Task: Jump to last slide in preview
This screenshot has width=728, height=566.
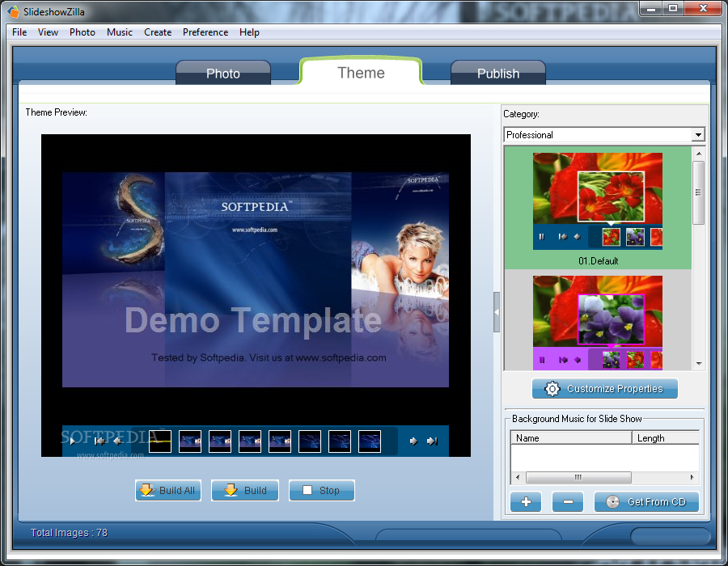Action: (432, 441)
